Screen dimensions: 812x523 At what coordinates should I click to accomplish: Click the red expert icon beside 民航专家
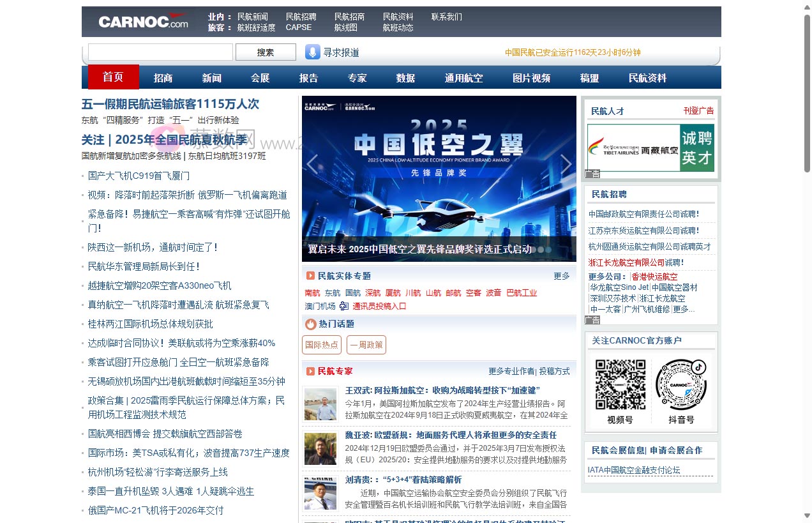(x=309, y=371)
